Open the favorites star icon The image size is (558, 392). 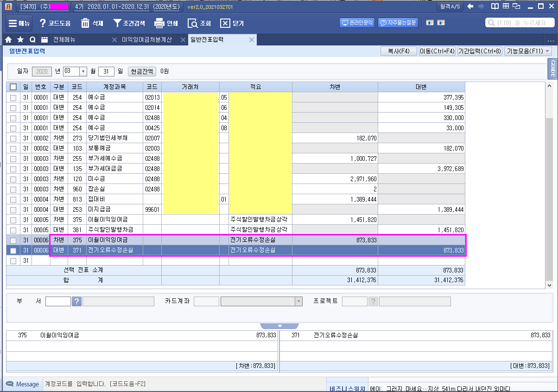click(20, 40)
